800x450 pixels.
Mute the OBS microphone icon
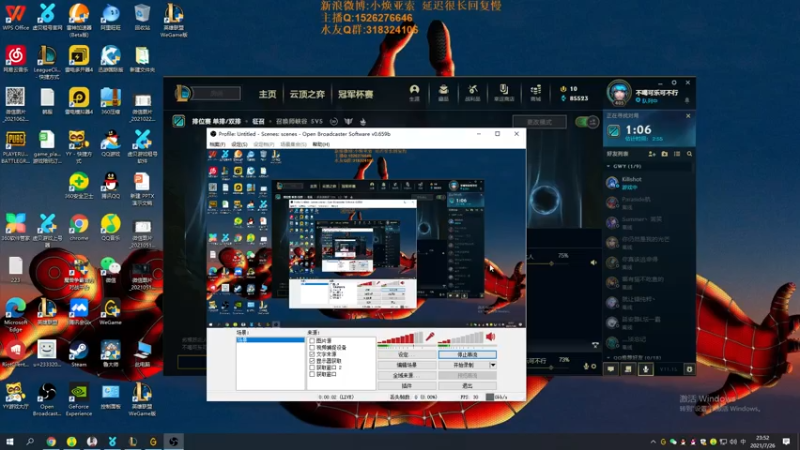click(430, 336)
